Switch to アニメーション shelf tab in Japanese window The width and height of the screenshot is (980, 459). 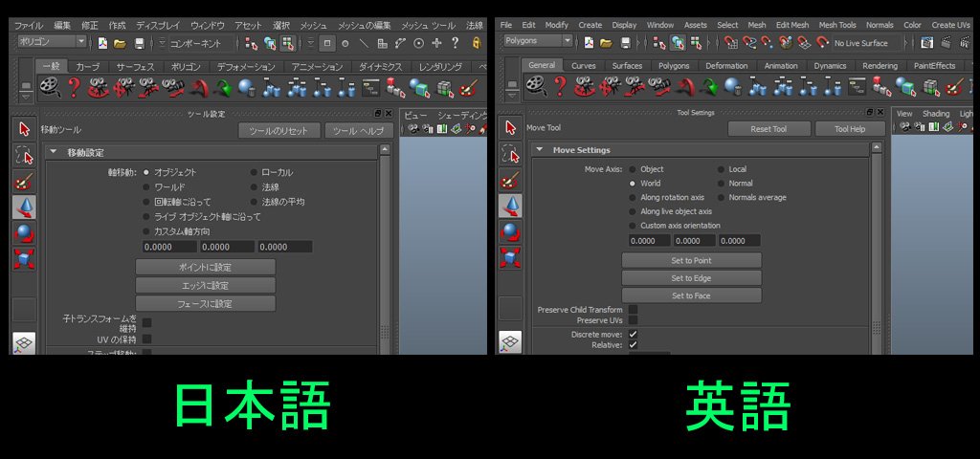(317, 67)
